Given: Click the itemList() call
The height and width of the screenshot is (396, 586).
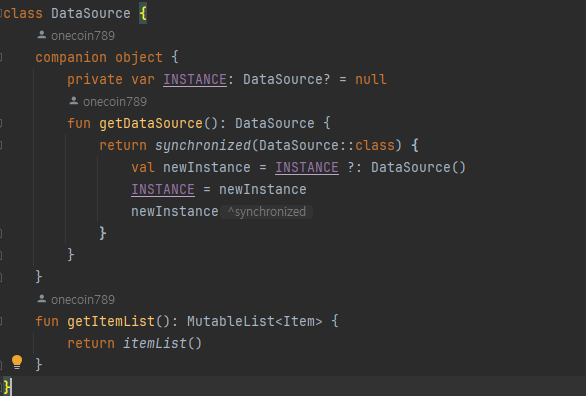Looking at the screenshot, I should (163, 343).
